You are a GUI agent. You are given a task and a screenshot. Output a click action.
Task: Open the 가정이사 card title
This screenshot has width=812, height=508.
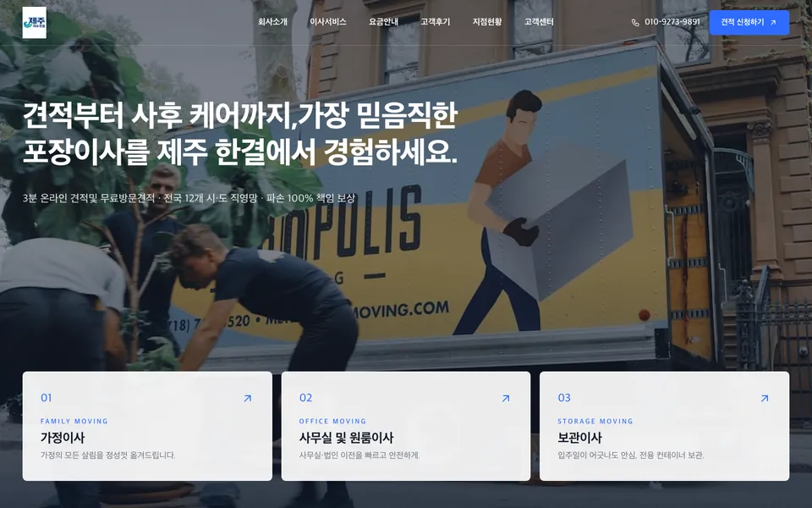[x=63, y=438]
